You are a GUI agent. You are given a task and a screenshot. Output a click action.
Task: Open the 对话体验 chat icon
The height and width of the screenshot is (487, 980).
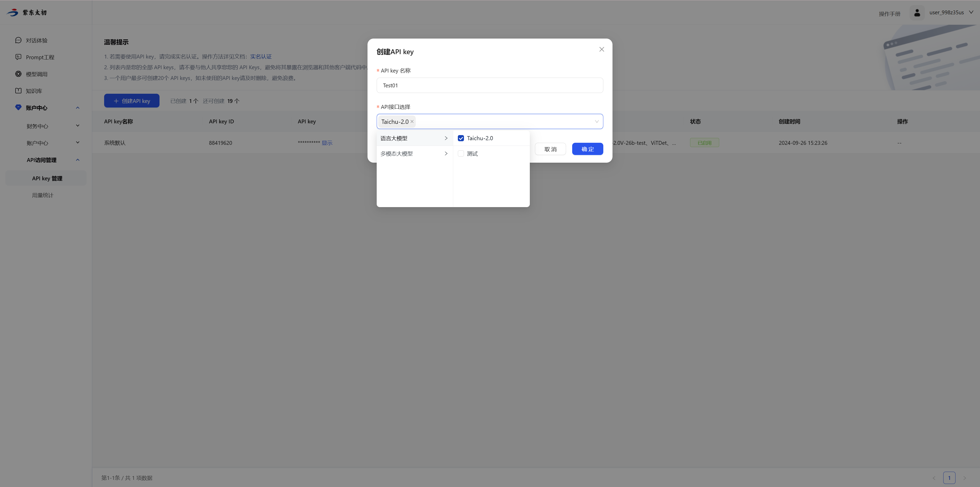pyautogui.click(x=18, y=40)
